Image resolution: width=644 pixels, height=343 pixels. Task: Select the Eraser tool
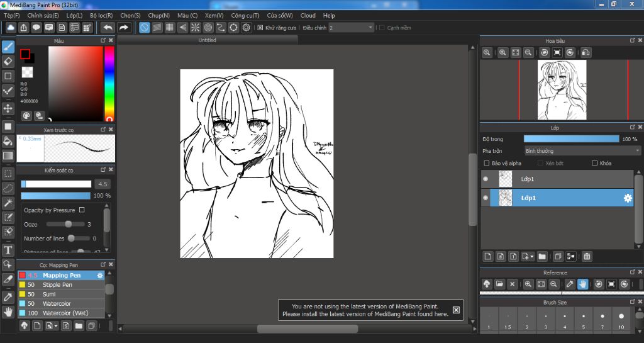(x=8, y=61)
